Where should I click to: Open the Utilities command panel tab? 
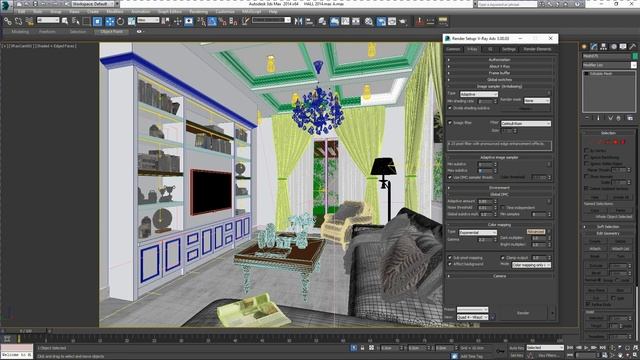tap(633, 47)
